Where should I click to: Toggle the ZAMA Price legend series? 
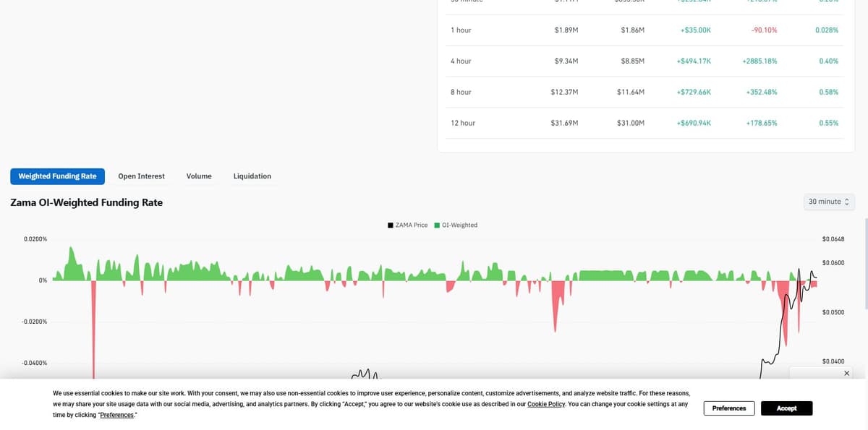tap(408, 225)
